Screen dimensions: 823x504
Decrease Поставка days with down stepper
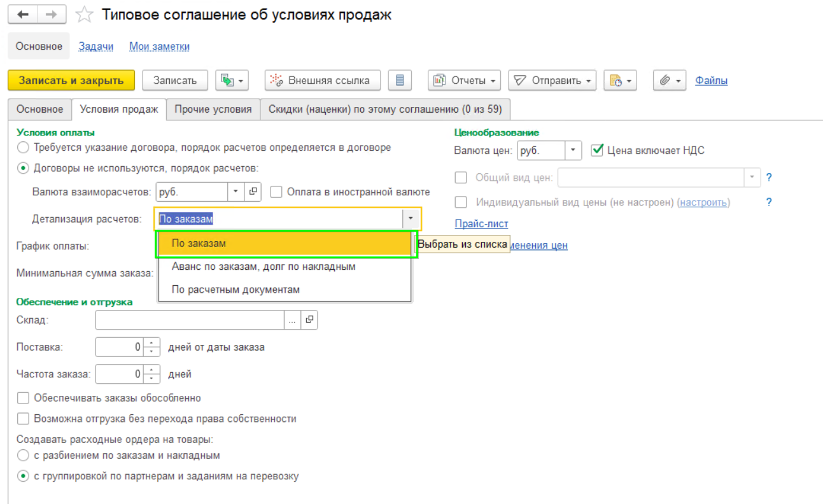pyautogui.click(x=151, y=352)
